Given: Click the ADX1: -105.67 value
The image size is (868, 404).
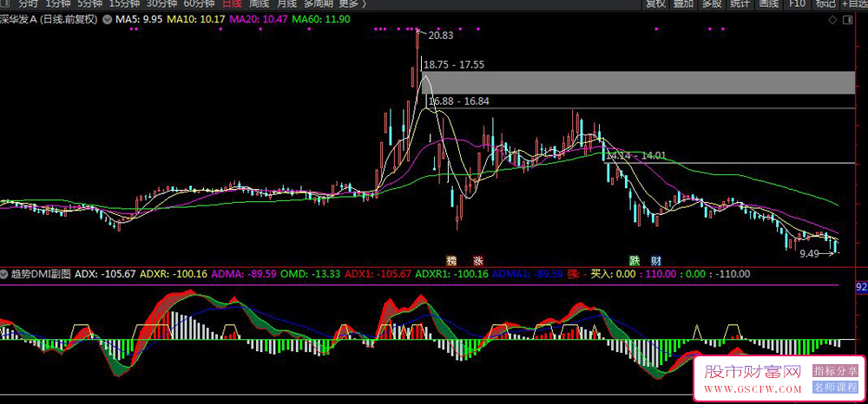Looking at the screenshot, I should 378,274.
